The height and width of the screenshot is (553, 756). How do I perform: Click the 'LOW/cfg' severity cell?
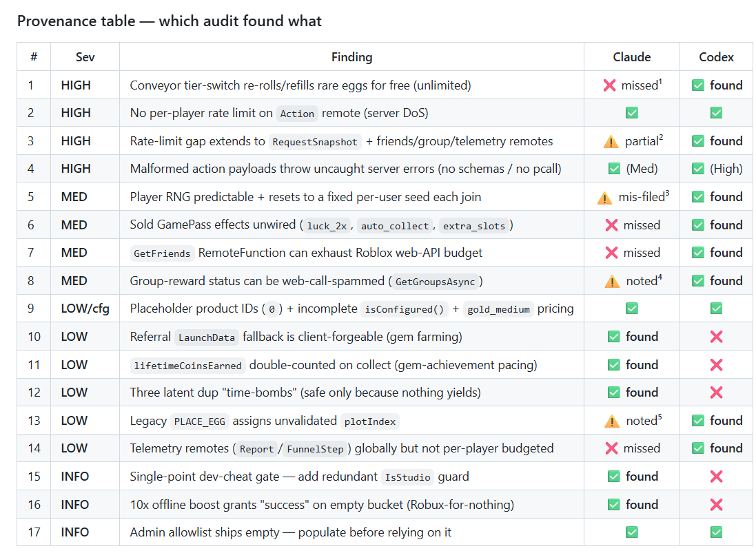pyautogui.click(x=85, y=309)
